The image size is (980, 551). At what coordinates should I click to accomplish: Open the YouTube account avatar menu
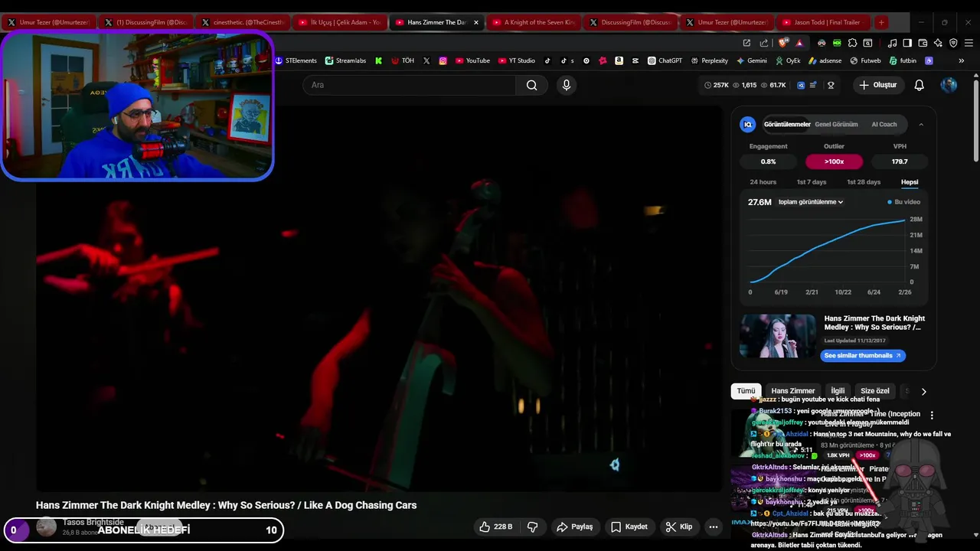tap(949, 85)
